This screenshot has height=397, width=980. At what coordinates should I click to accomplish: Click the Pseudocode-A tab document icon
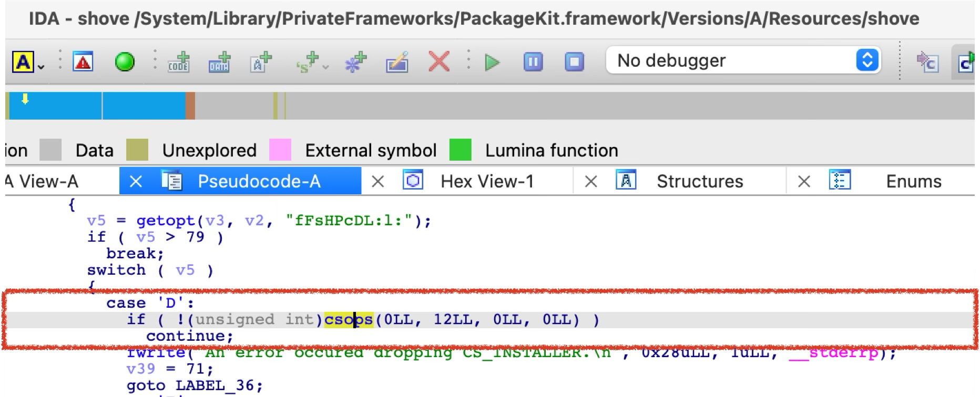(171, 181)
